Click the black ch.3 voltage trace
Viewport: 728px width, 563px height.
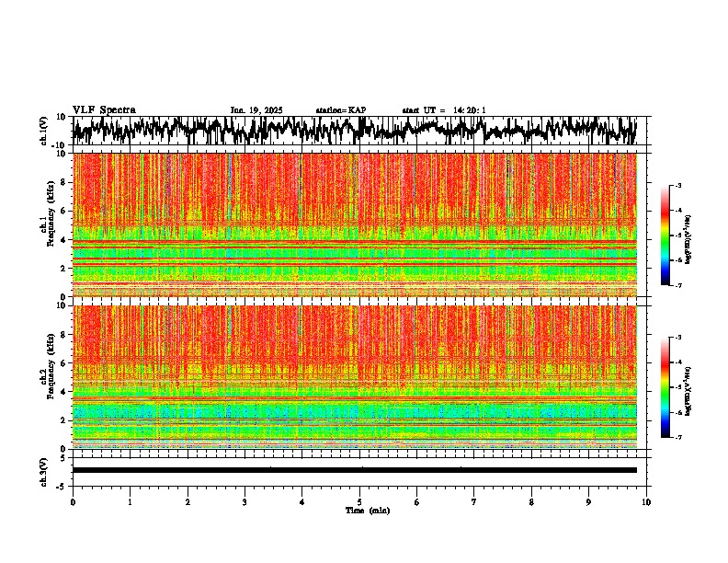point(355,470)
